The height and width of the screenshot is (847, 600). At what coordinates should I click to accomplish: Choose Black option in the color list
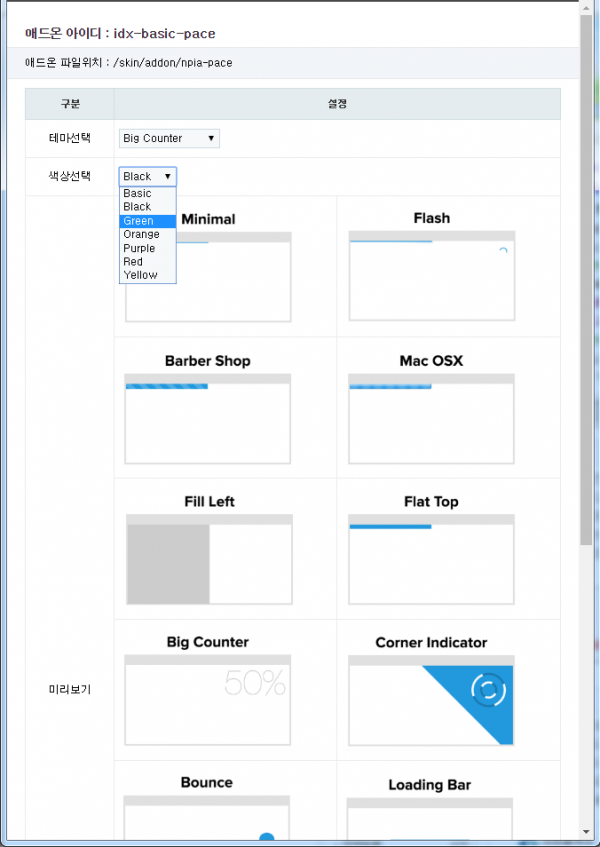pyautogui.click(x=138, y=207)
